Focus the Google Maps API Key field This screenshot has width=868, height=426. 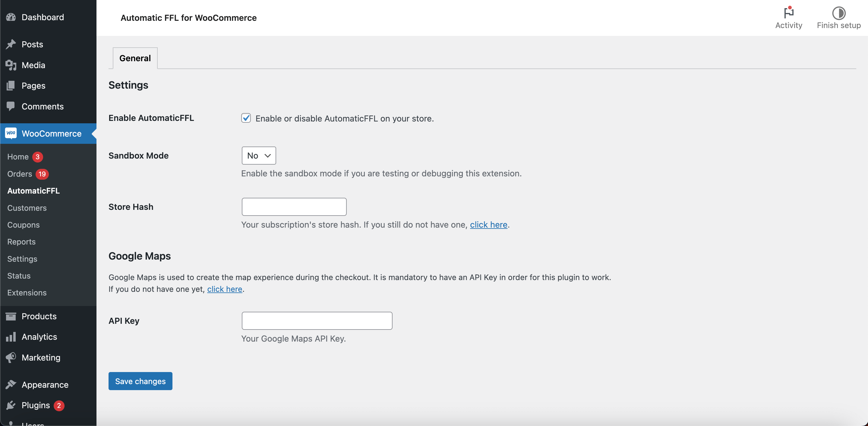pyautogui.click(x=317, y=320)
